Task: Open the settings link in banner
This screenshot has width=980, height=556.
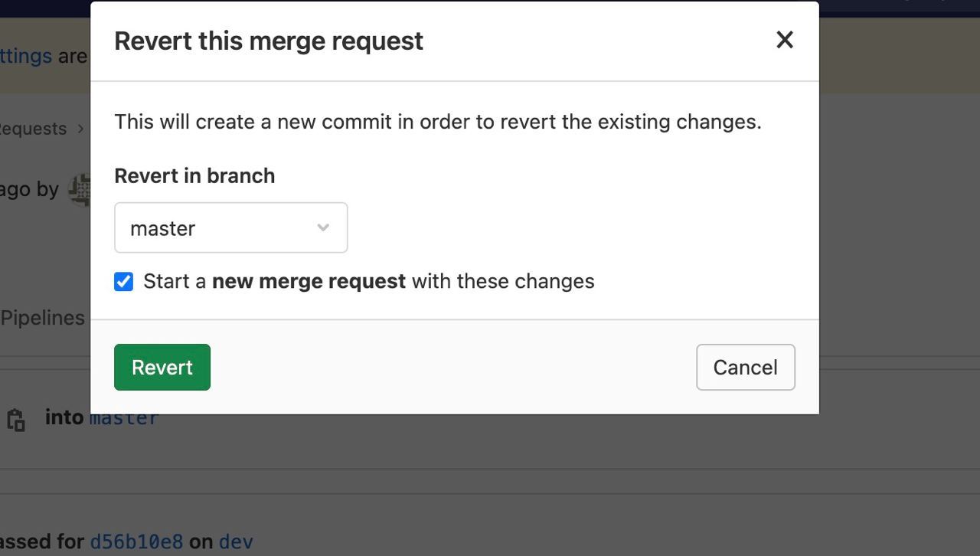Action: click(x=26, y=56)
